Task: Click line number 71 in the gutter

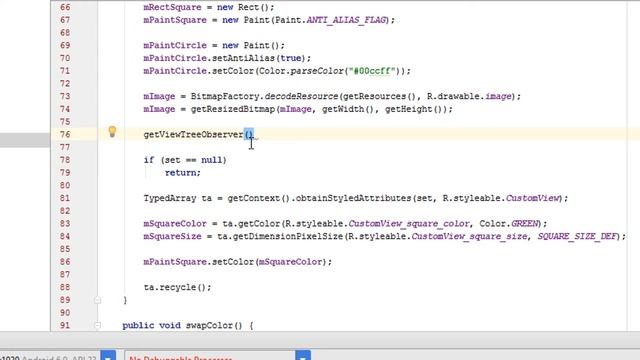Action: pos(65,71)
